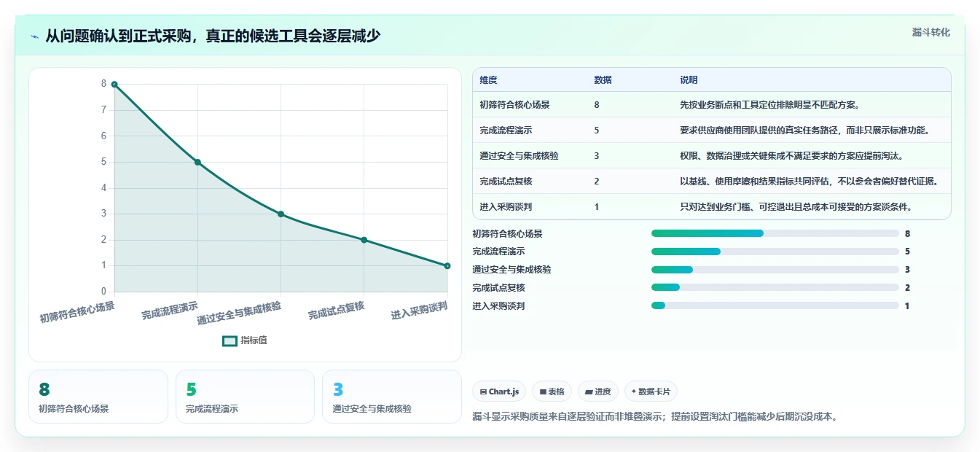Viewport: 980px width, 452px height.
Task: Click the description starting 先按业务断点
Action: [x=770, y=105]
